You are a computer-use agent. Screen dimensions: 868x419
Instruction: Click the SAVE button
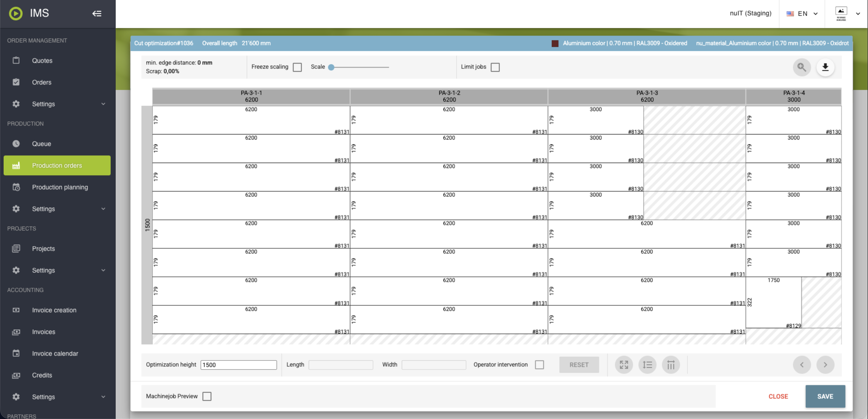pos(825,396)
